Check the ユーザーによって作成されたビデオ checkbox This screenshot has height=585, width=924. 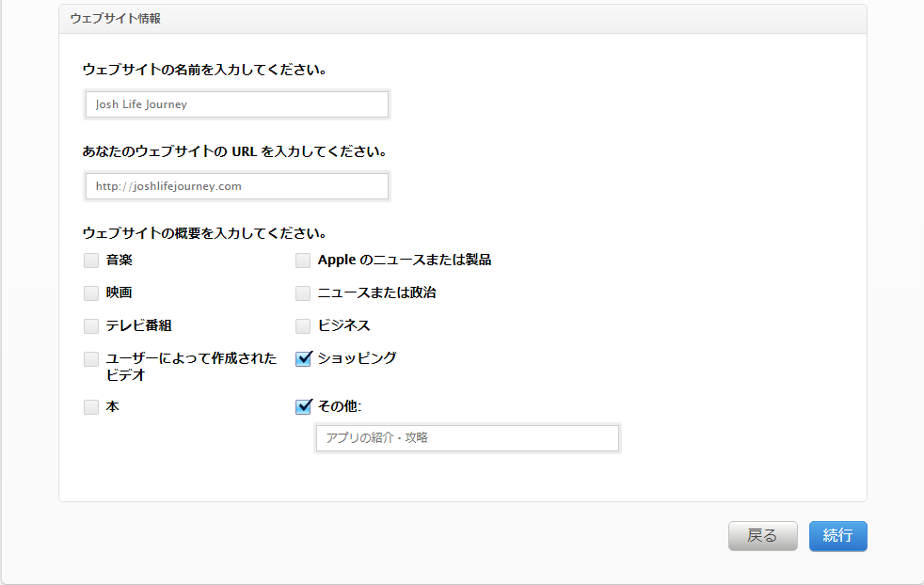pos(91,359)
